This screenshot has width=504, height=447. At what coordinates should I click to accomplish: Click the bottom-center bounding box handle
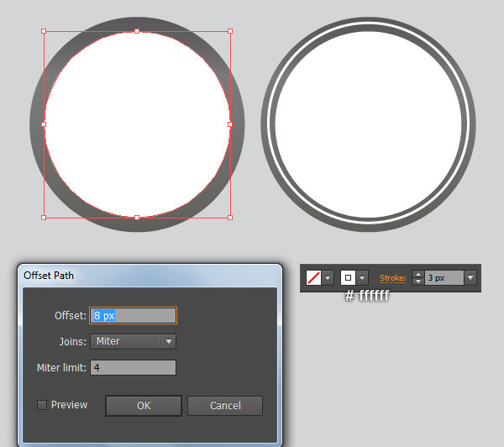tap(137, 218)
